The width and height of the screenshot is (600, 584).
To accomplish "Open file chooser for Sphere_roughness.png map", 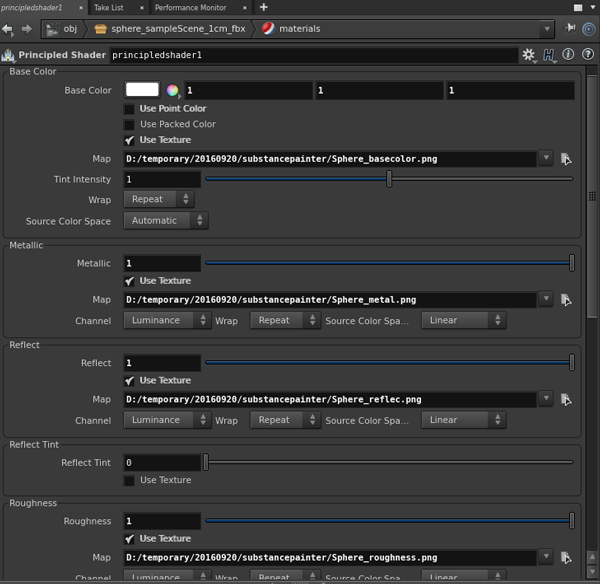I will click(x=566, y=557).
